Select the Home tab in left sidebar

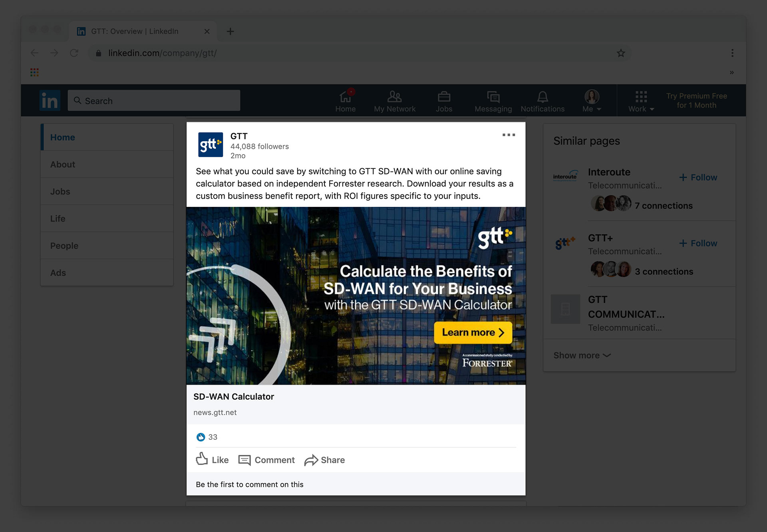(x=107, y=137)
